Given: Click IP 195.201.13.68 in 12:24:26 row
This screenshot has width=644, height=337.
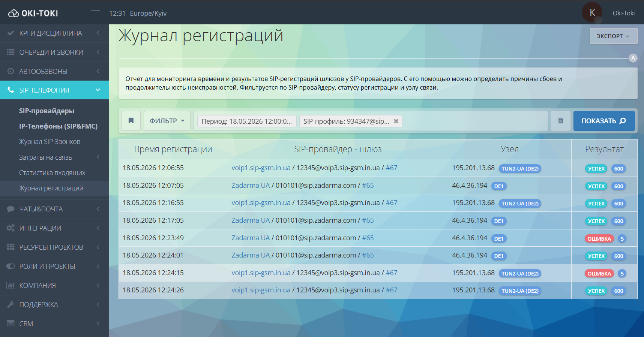Looking at the screenshot, I should click(473, 290).
